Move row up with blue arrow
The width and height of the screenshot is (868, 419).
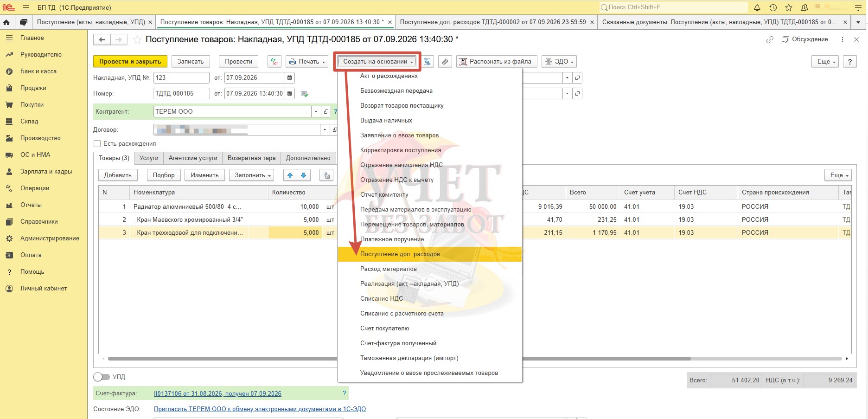[x=290, y=175]
